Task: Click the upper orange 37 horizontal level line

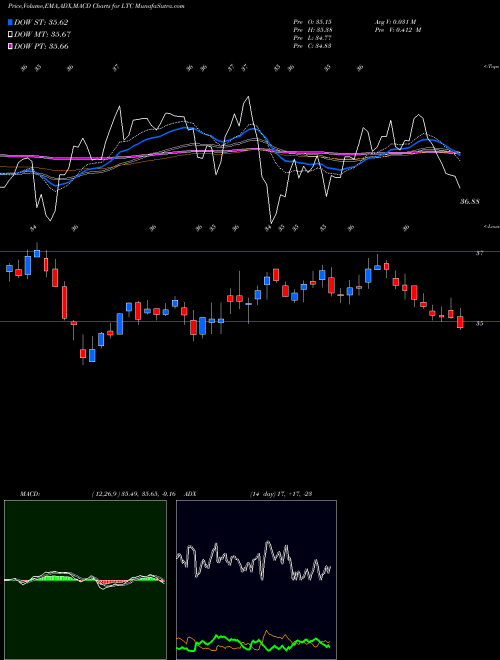Action: click(250, 252)
